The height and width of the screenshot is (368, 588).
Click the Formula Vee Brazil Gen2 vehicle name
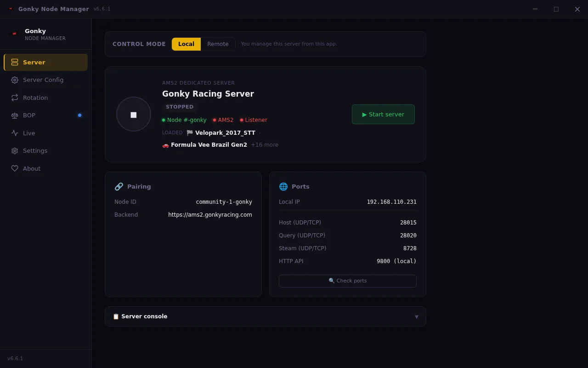[209, 145]
